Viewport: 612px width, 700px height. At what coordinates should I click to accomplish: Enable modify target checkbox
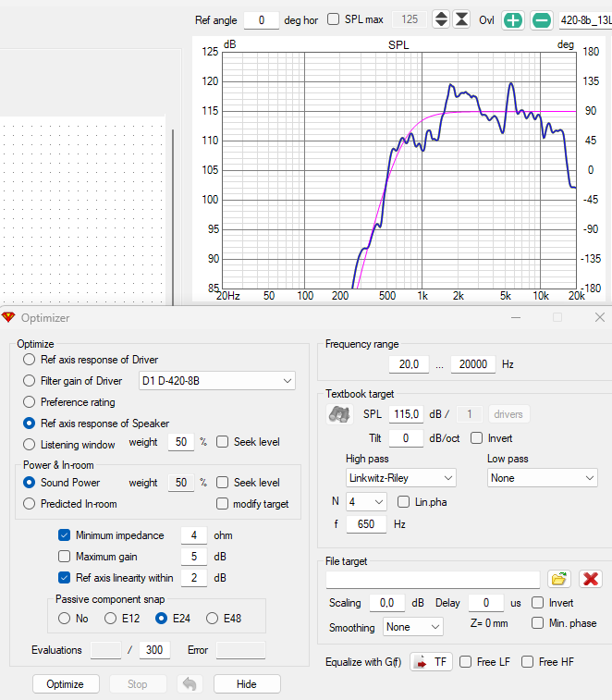point(222,504)
